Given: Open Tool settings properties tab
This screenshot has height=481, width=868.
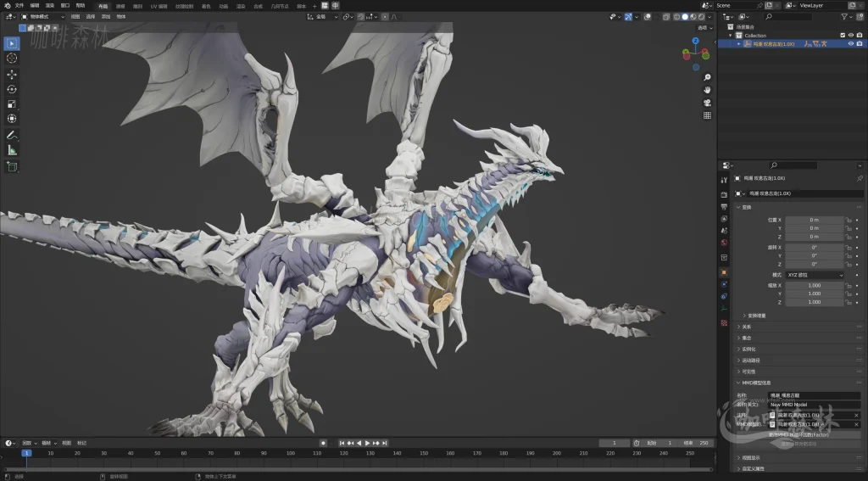Looking at the screenshot, I should 724,180.
